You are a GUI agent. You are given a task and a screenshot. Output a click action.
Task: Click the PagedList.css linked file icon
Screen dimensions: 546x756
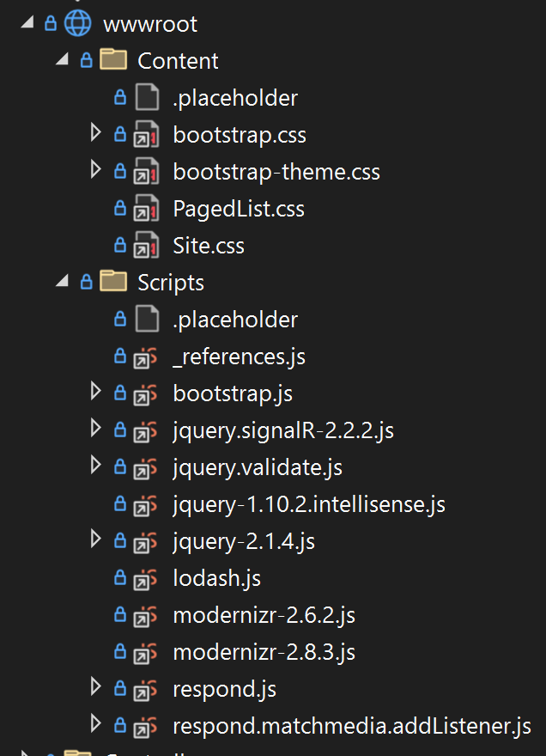point(146,208)
